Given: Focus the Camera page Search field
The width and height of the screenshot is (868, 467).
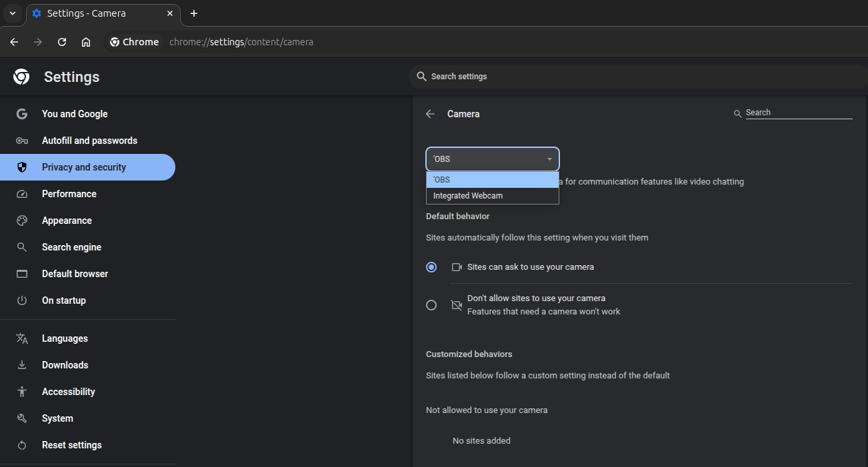Looking at the screenshot, I should click(x=799, y=113).
